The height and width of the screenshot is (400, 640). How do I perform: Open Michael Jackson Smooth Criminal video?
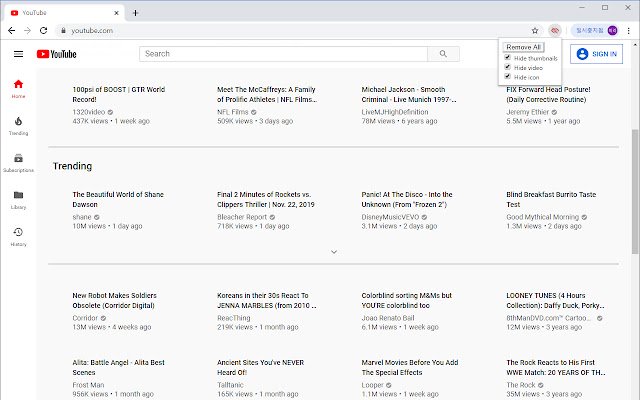[409, 94]
